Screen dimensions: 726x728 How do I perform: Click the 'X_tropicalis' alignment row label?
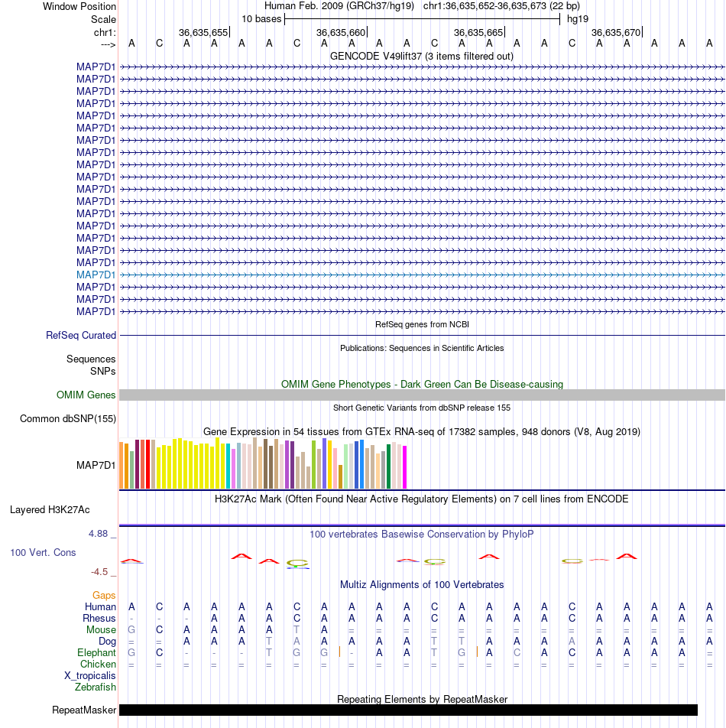90,676
